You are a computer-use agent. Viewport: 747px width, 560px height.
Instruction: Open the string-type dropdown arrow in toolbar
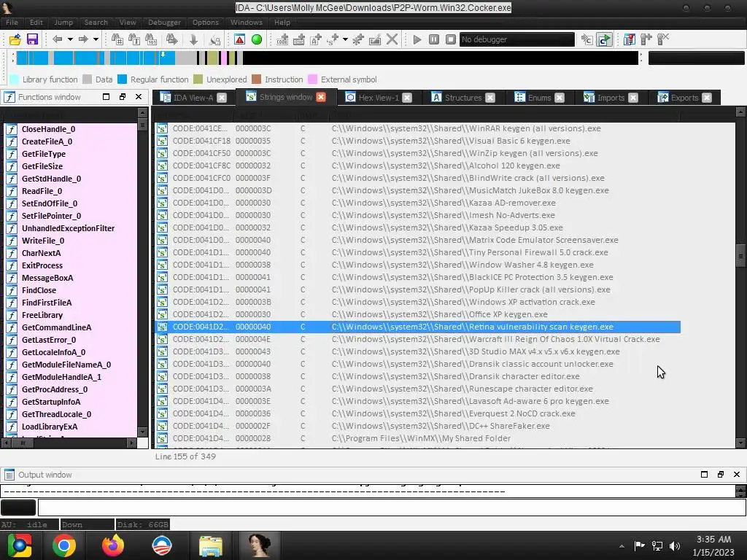click(345, 39)
